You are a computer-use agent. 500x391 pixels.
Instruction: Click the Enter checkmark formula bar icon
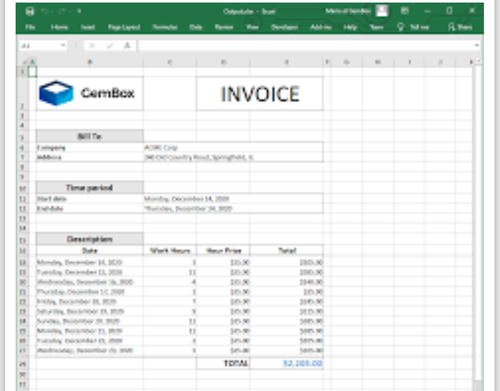[110, 46]
